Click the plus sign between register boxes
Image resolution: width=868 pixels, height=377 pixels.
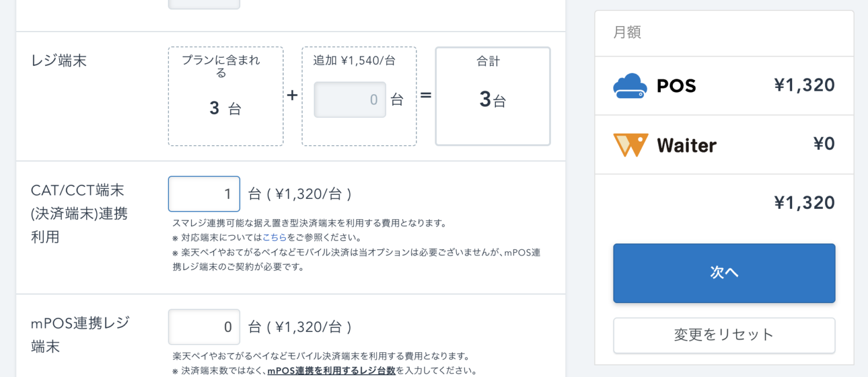(293, 96)
